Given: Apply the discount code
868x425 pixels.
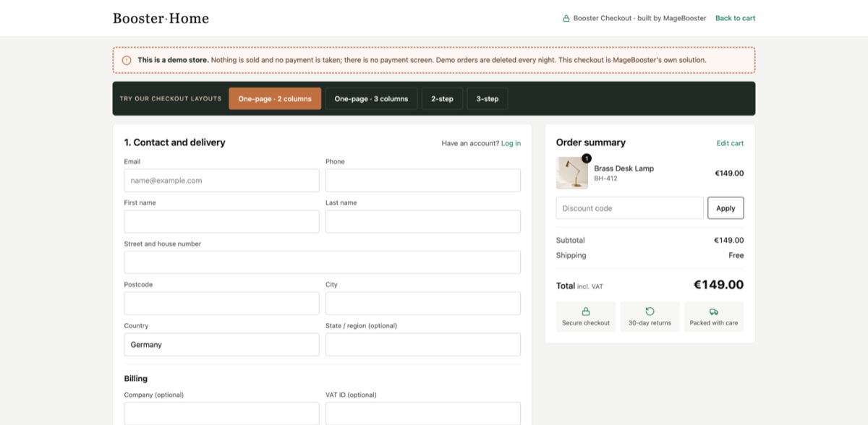Looking at the screenshot, I should pos(726,208).
